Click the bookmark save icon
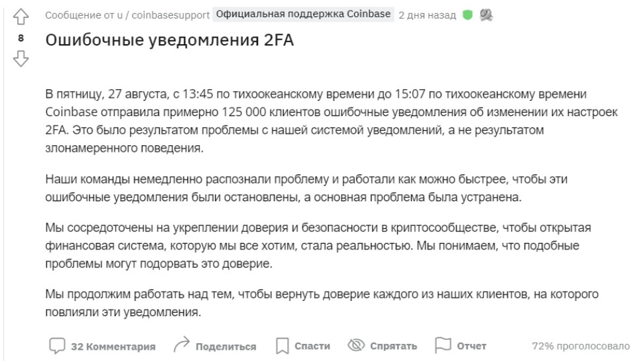 pos(282,346)
